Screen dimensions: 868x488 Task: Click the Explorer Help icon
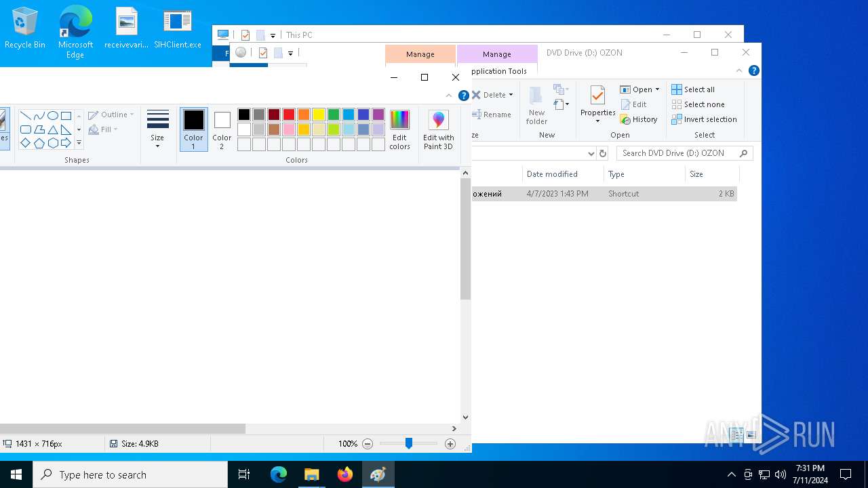754,70
